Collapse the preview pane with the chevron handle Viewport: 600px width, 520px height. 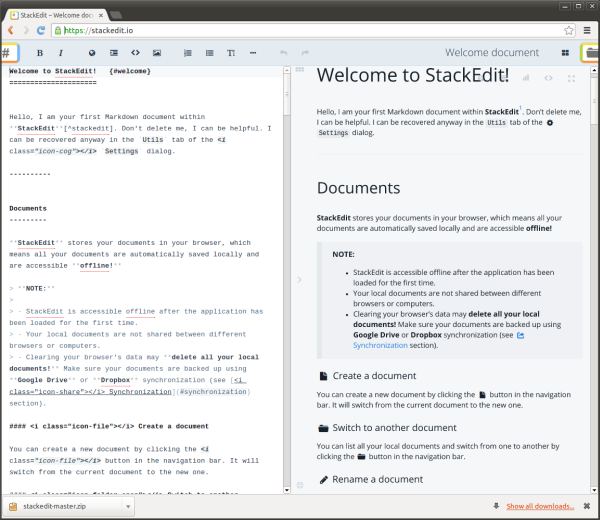point(299,280)
